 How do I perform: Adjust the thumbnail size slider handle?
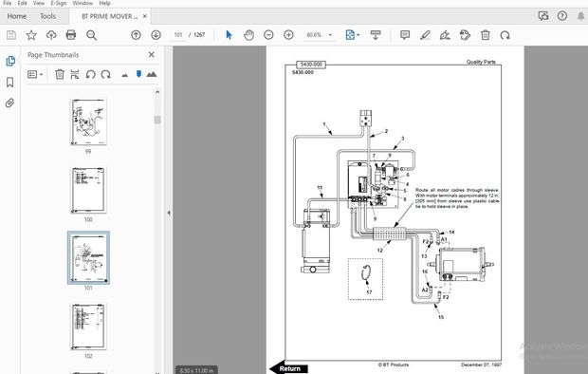(x=138, y=74)
